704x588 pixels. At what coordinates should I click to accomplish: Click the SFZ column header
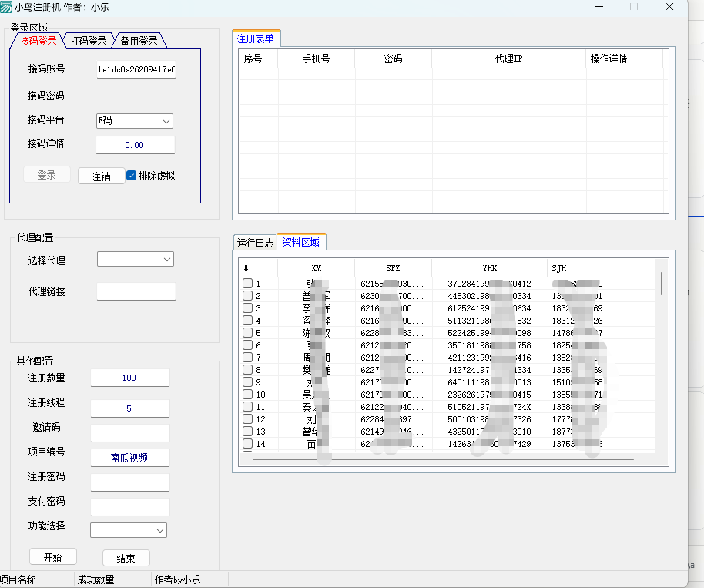click(393, 268)
